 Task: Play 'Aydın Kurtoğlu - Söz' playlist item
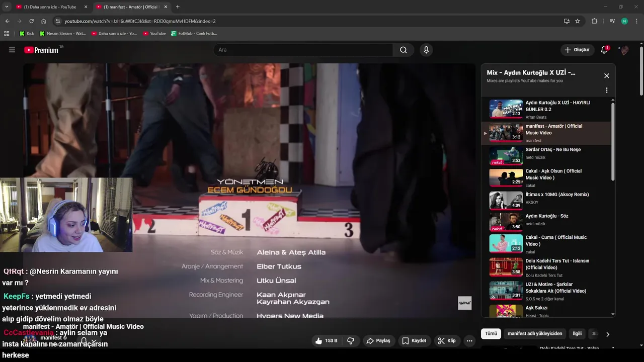pyautogui.click(x=546, y=222)
